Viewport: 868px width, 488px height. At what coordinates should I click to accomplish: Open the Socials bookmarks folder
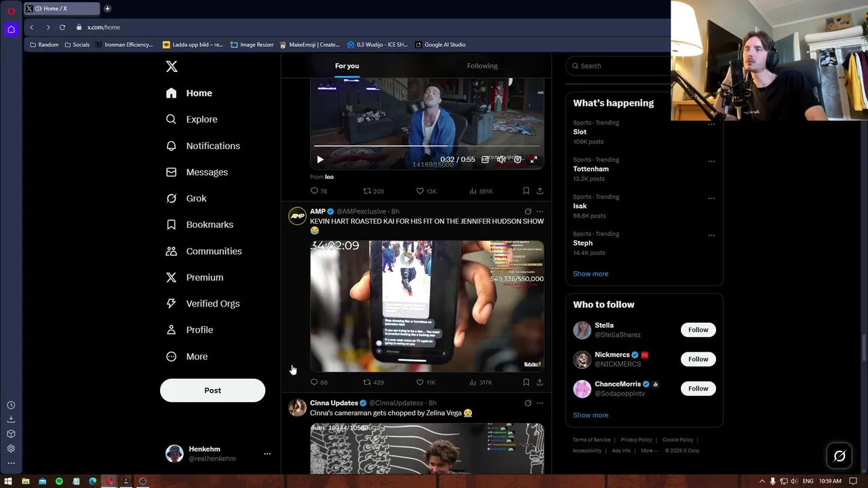click(x=77, y=45)
